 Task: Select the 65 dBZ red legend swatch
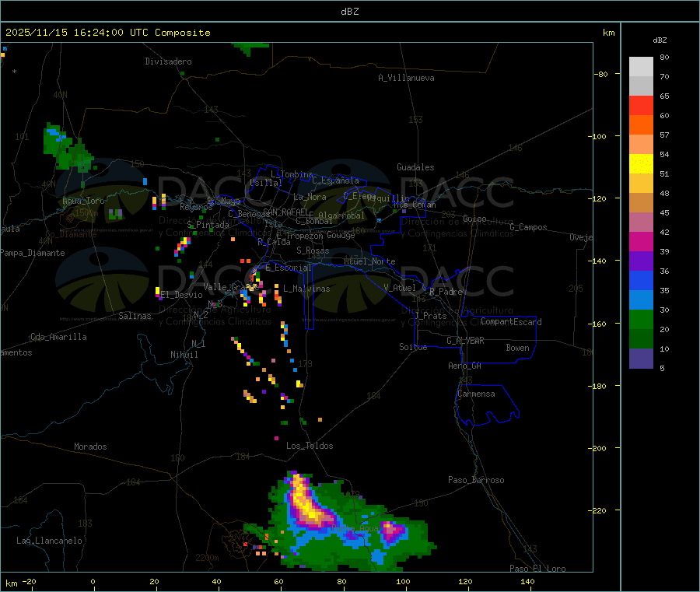pos(641,105)
